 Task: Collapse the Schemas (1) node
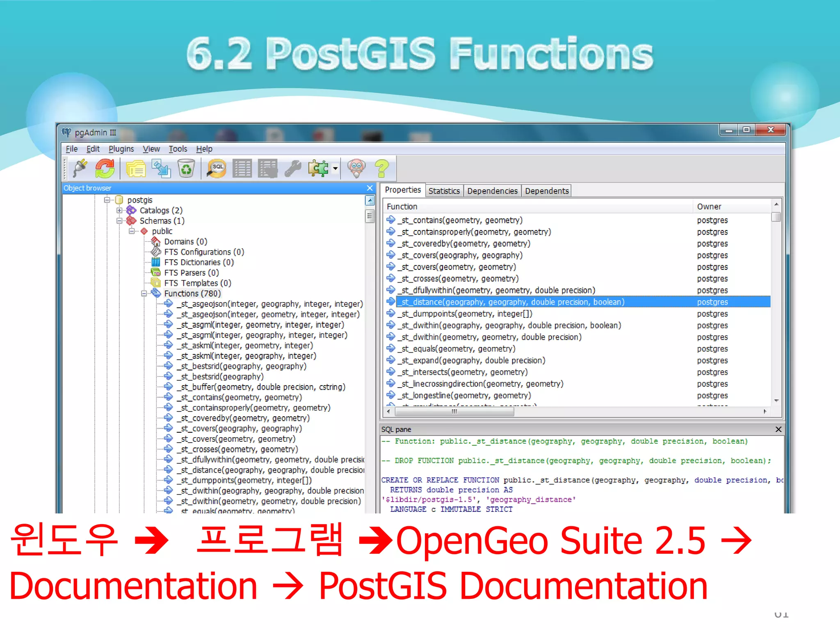[x=119, y=221]
